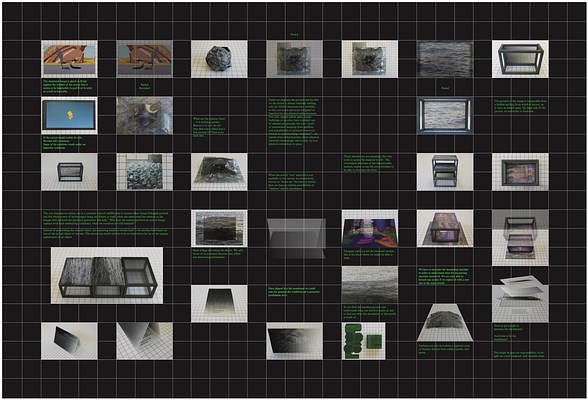Image resolution: width=588 pixels, height=400 pixels.
Task: Open tall image of two floating boxes
Action: point(520,238)
